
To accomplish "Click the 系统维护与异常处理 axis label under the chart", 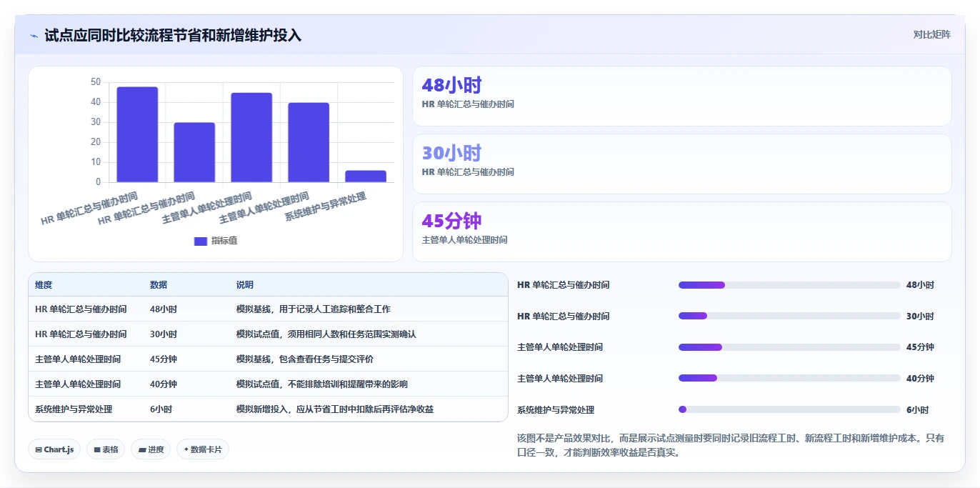I will [x=326, y=207].
